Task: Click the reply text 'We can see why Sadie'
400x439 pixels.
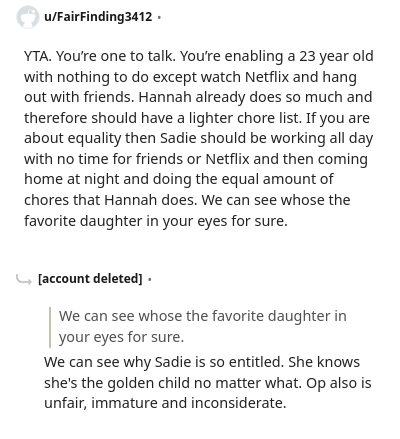Action: (208, 382)
